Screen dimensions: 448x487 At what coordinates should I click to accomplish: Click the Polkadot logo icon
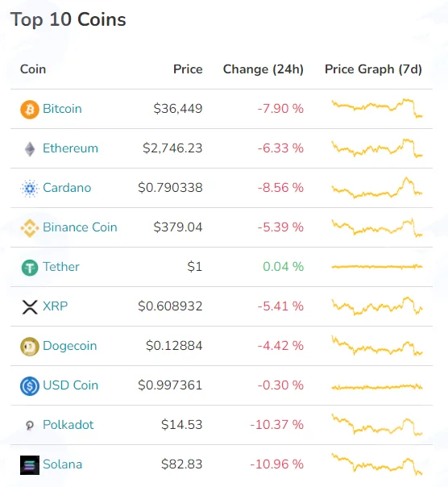(30, 425)
